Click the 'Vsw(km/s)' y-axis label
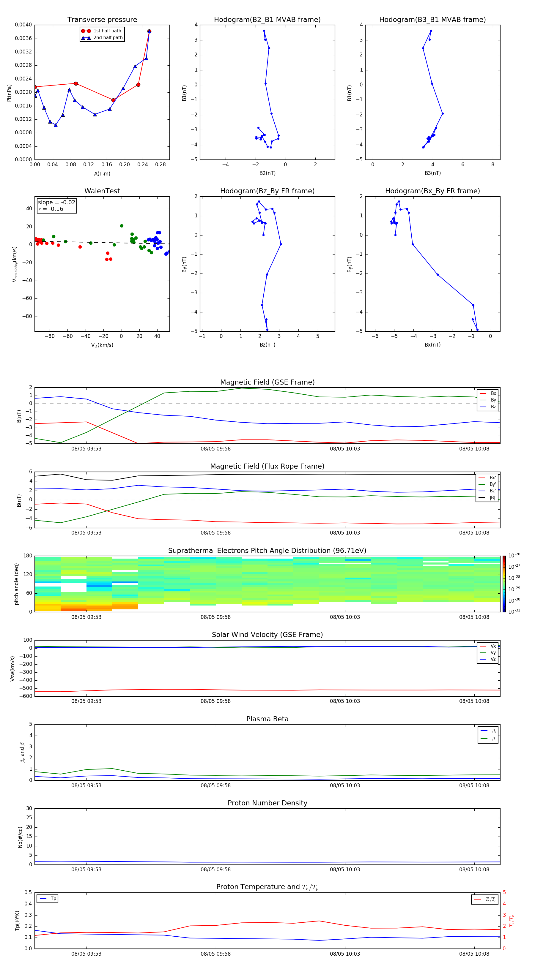Screen dimensions: 535x980 coord(12,668)
